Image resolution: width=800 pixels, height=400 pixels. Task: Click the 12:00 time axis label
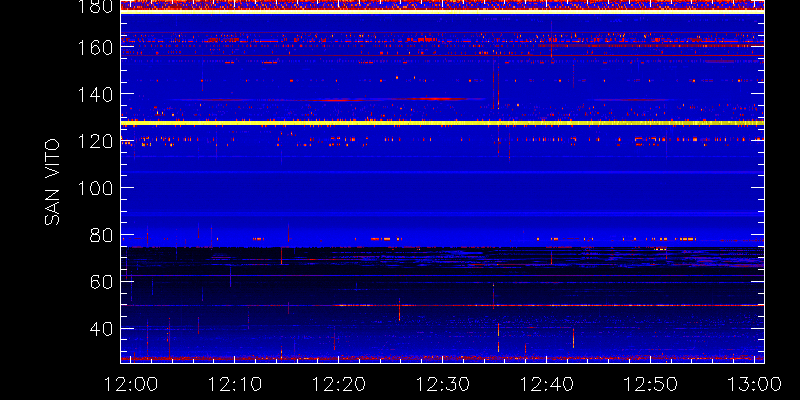(x=132, y=383)
